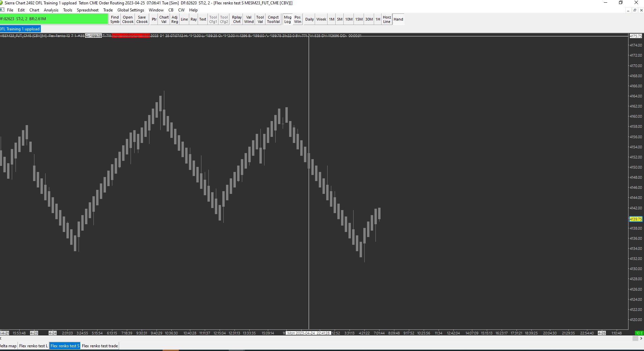This screenshot has height=351, width=644.
Task: Click the chart scrollbar left arrow
Action: pyautogui.click(x=1, y=339)
